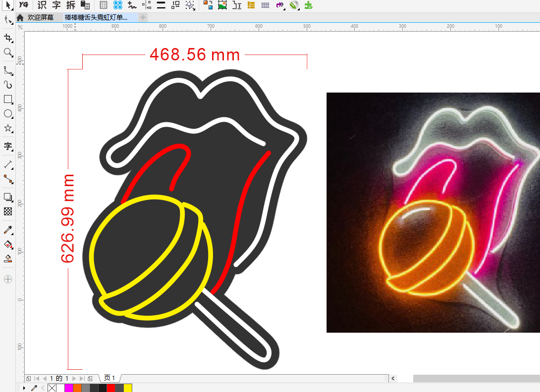Click the small purple grid icon

[265, 5]
